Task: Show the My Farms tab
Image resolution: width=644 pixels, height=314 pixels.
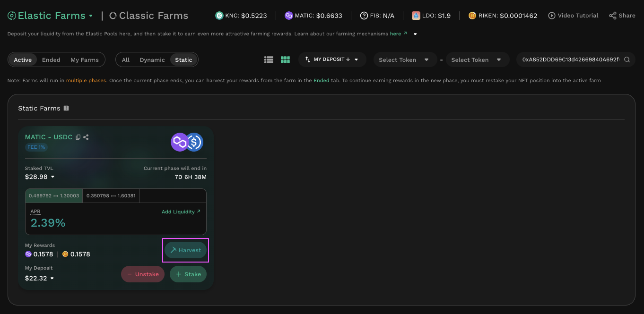Action: [x=85, y=60]
